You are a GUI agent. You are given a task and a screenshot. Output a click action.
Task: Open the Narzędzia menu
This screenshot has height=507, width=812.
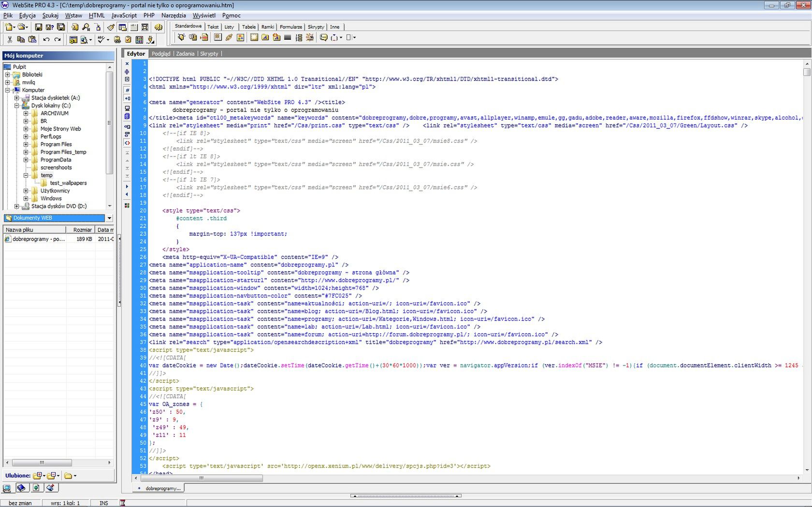(x=174, y=15)
